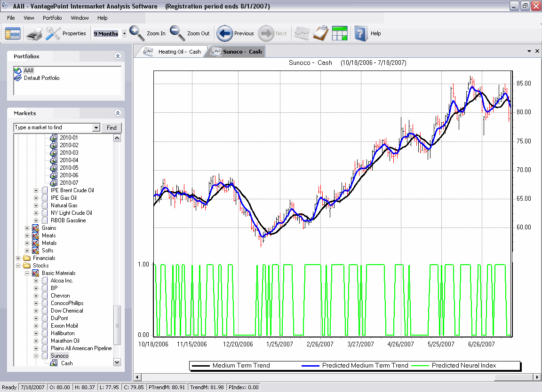Toggle the checkbox next to Chevron
Image resolution: width=542 pixels, height=392 pixels.
pyautogui.click(x=45, y=296)
